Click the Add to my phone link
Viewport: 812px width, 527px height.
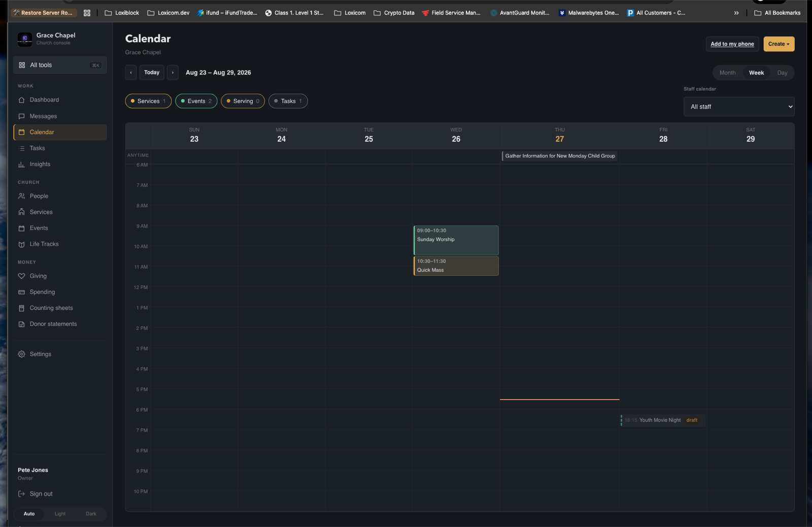(x=732, y=44)
